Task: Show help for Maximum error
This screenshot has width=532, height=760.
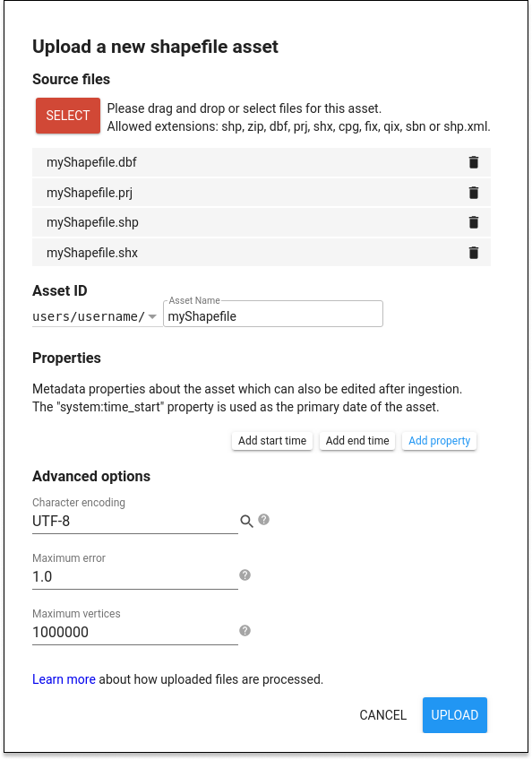Action: [245, 574]
